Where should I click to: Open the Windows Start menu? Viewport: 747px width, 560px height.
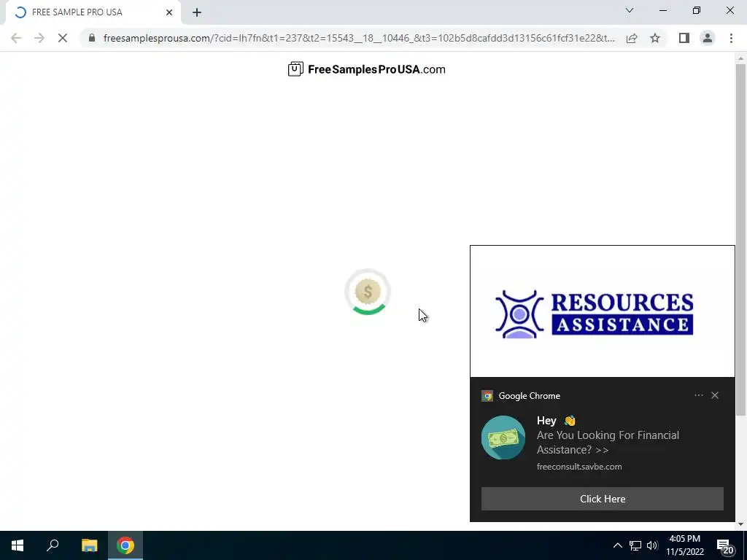tap(18, 545)
